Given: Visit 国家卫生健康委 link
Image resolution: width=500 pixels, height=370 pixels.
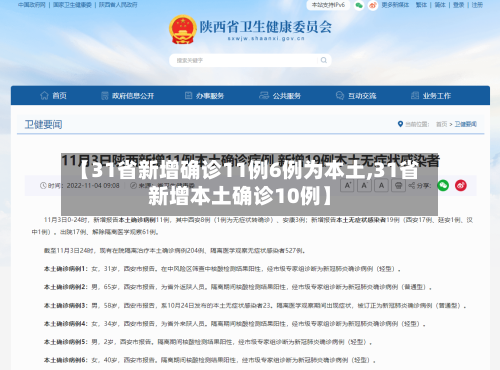Looking at the screenshot, I should point(72,5).
